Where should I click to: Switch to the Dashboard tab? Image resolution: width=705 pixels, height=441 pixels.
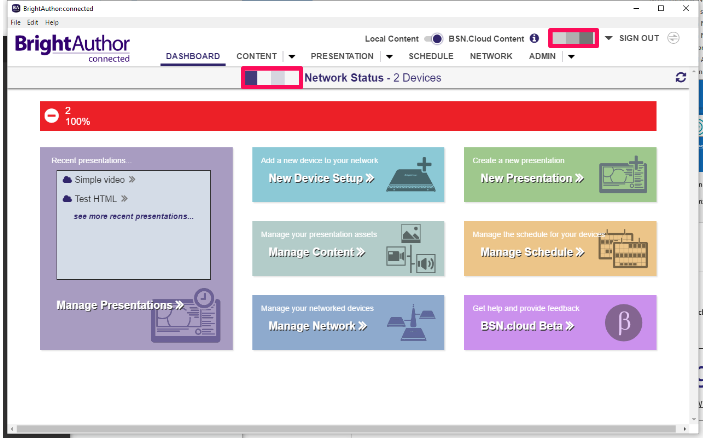(x=193, y=56)
